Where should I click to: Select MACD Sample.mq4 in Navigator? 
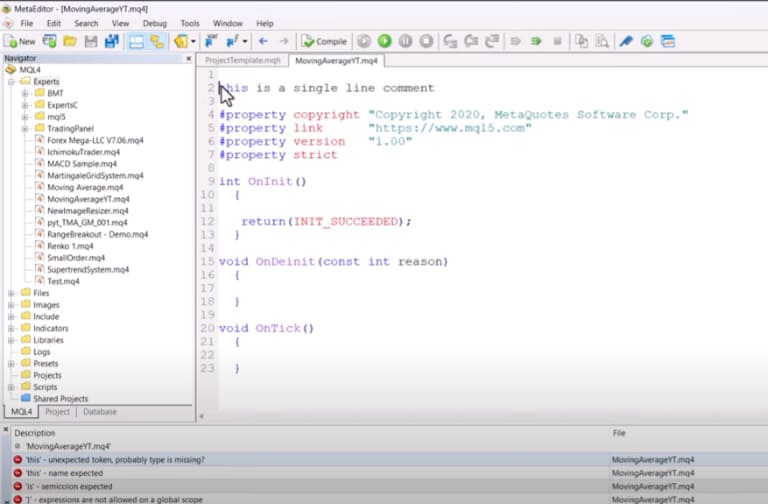(x=82, y=163)
